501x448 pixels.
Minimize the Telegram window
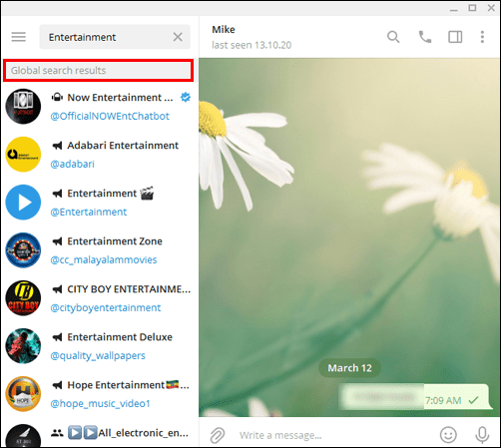coord(454,9)
